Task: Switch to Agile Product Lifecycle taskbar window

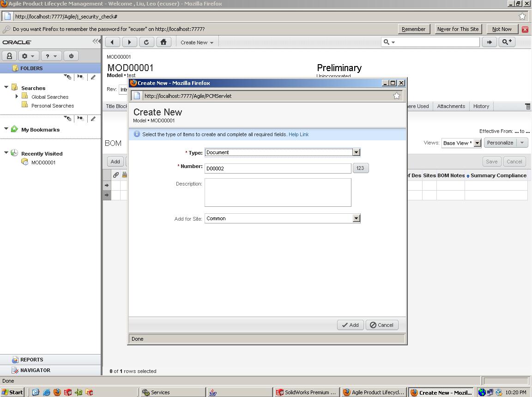Action: 374,392
